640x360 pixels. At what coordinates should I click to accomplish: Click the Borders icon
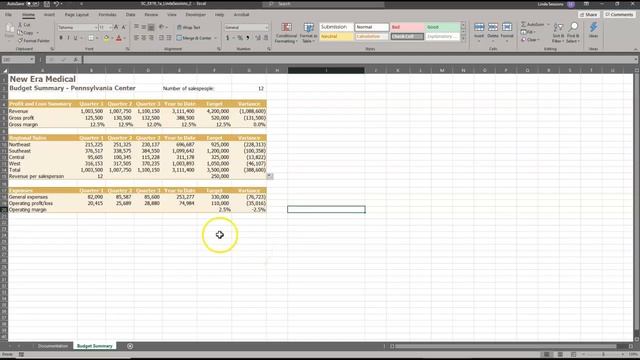click(x=91, y=38)
